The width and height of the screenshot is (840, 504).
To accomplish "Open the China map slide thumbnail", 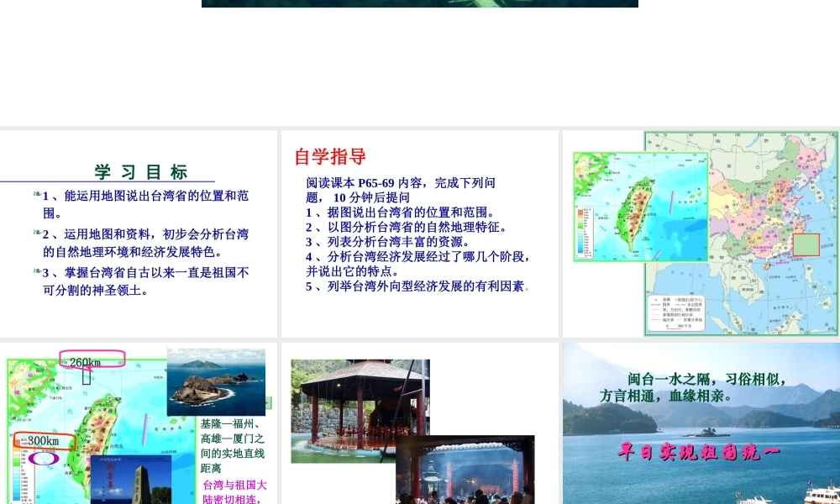I will [701, 234].
